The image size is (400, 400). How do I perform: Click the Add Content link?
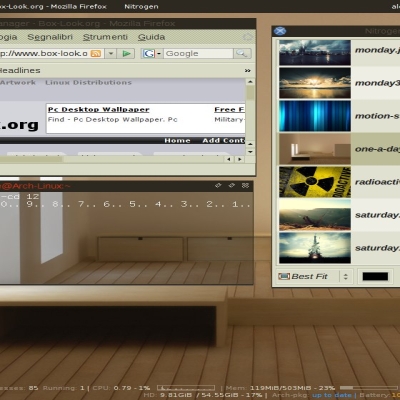tap(223, 140)
